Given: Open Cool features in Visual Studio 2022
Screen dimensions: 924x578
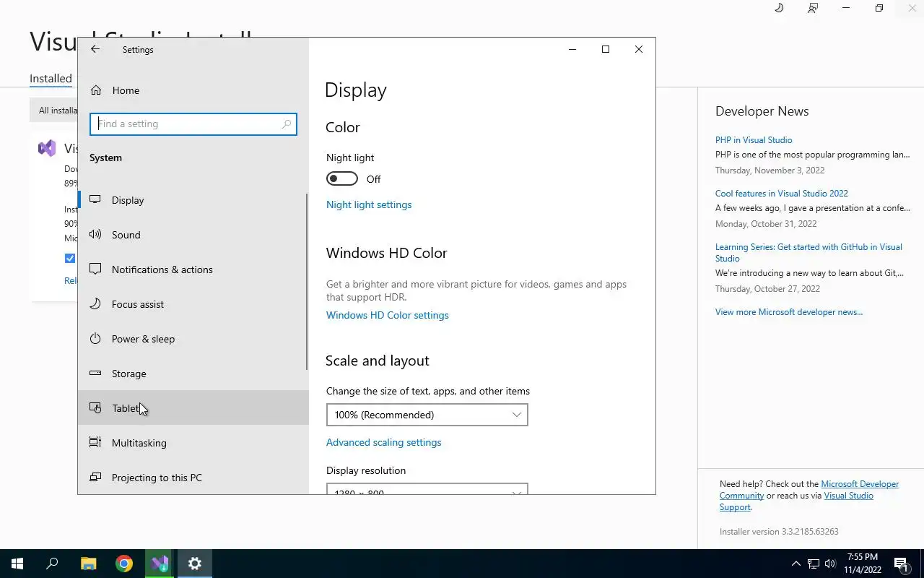Looking at the screenshot, I should (782, 194).
